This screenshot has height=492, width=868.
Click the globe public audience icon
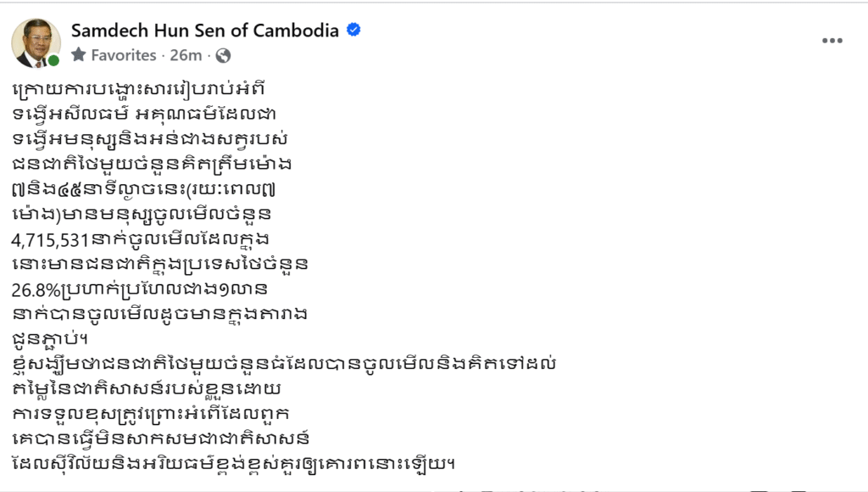pyautogui.click(x=224, y=55)
